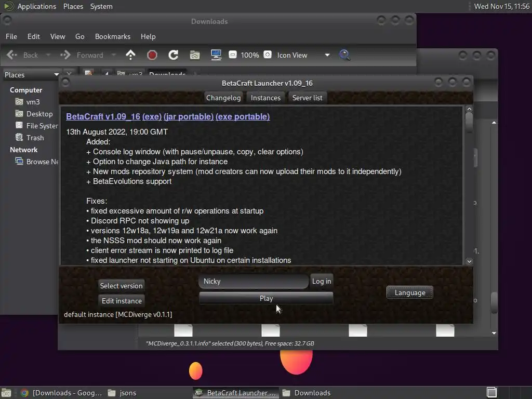Viewport: 532px width, 399px height.
Task: Open the BetaCraft v1.09_16 link
Action: pos(103,116)
